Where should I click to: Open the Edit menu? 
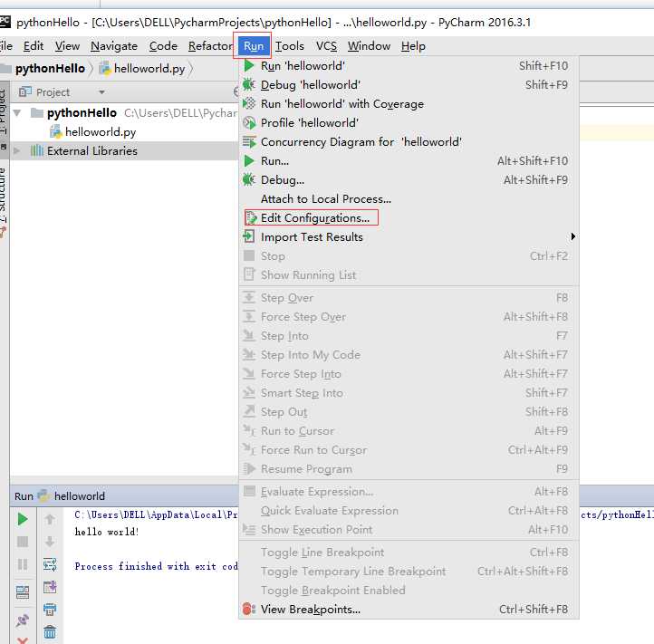pyautogui.click(x=34, y=46)
